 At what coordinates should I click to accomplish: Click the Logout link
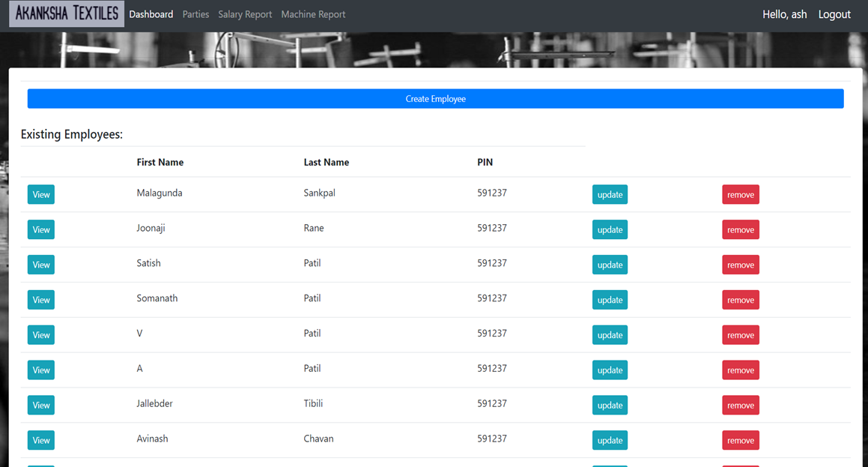coord(834,13)
